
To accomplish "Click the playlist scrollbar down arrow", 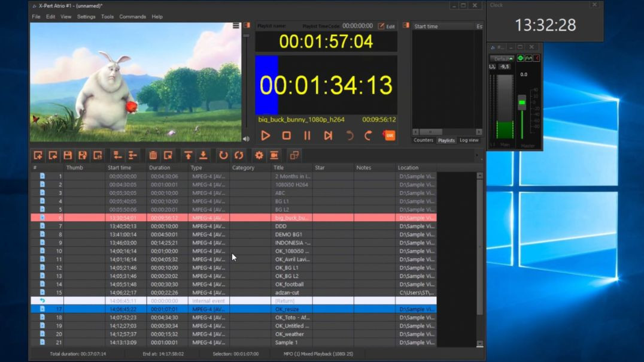I will click(x=479, y=343).
